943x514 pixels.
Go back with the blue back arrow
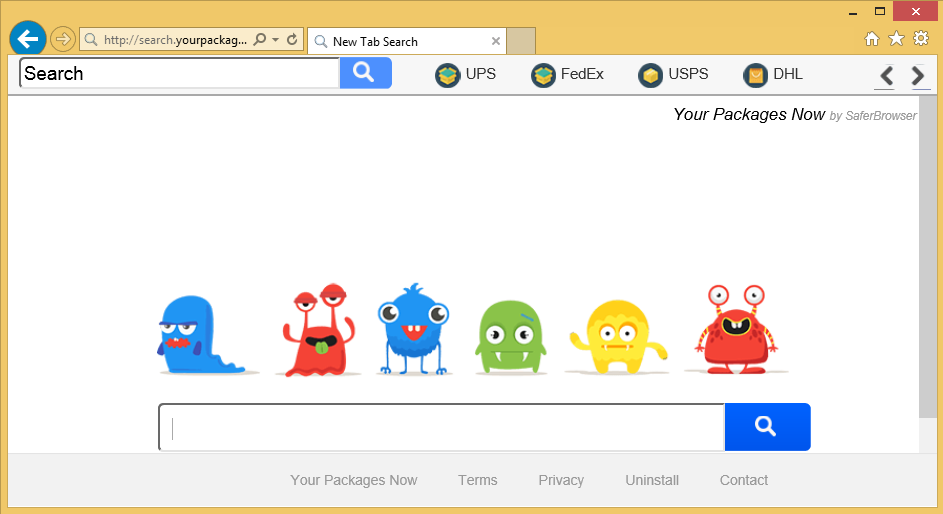pyautogui.click(x=28, y=39)
